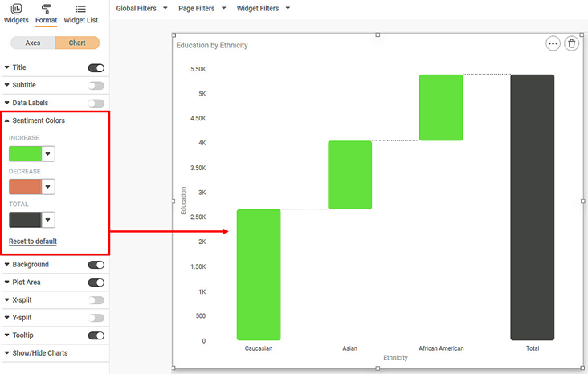The height and width of the screenshot is (374, 588).
Task: Click the Reset to default link
Action: 33,242
